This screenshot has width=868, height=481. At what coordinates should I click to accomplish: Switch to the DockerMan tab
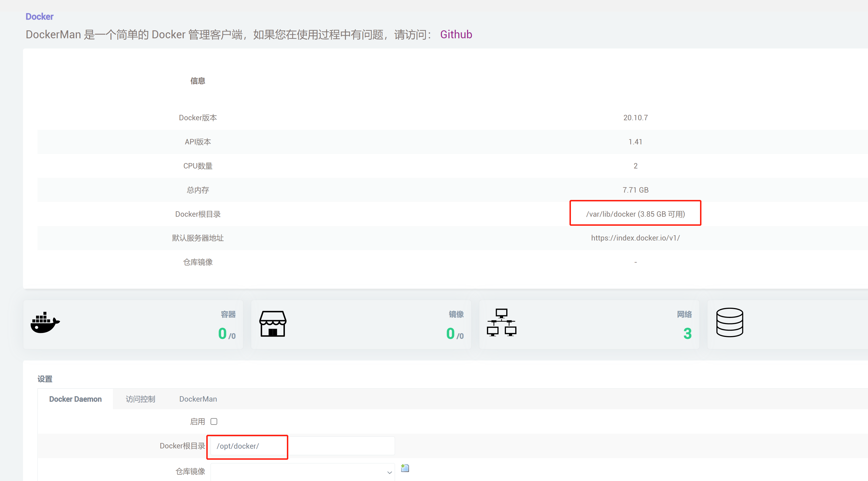[x=198, y=399]
